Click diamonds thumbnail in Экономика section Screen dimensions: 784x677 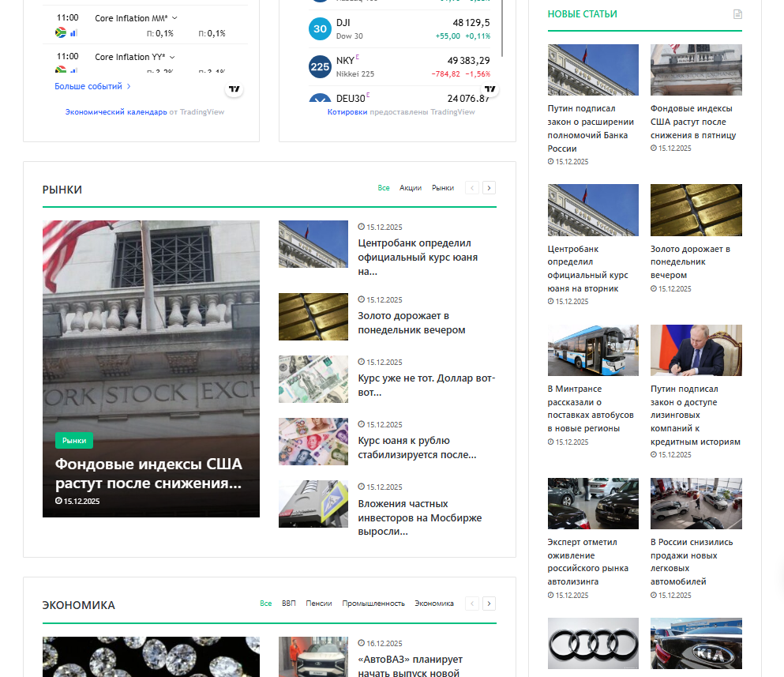point(151,657)
